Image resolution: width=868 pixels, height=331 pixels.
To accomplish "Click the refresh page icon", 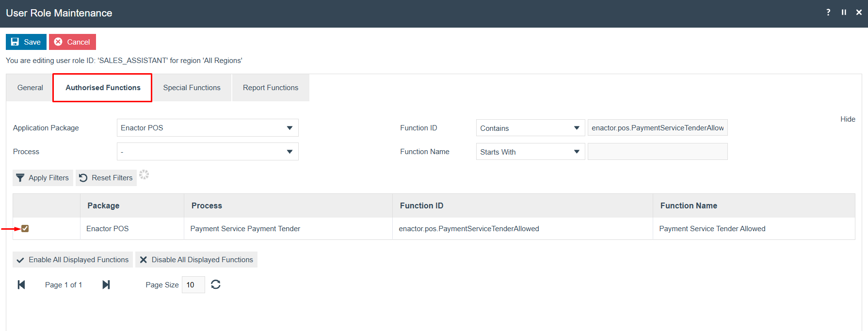I will click(x=216, y=284).
